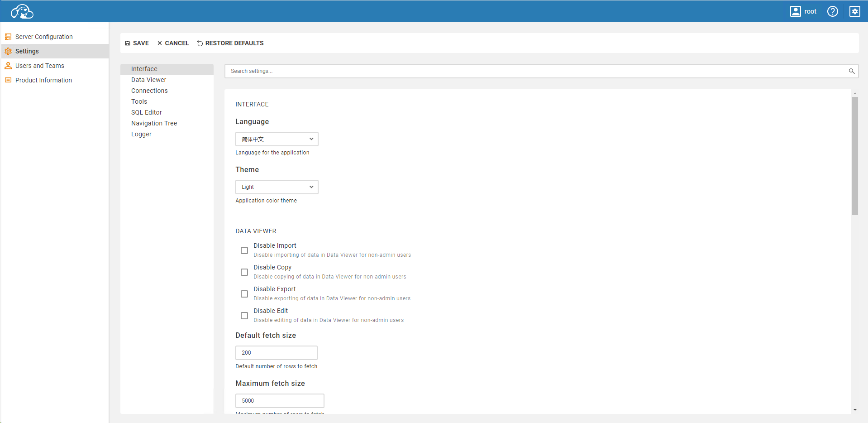Open the Theme dropdown set to Light
This screenshot has width=868, height=423.
coord(277,187)
